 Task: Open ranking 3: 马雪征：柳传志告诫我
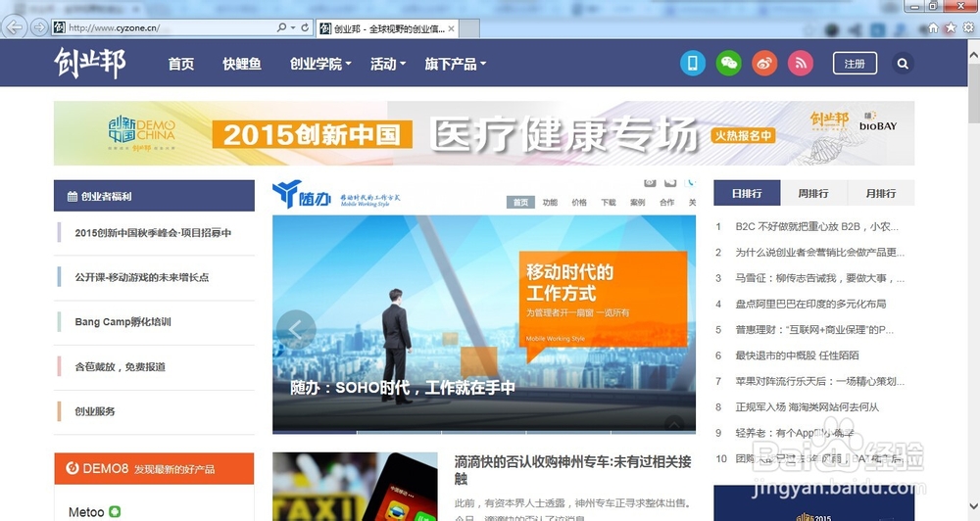[819, 278]
